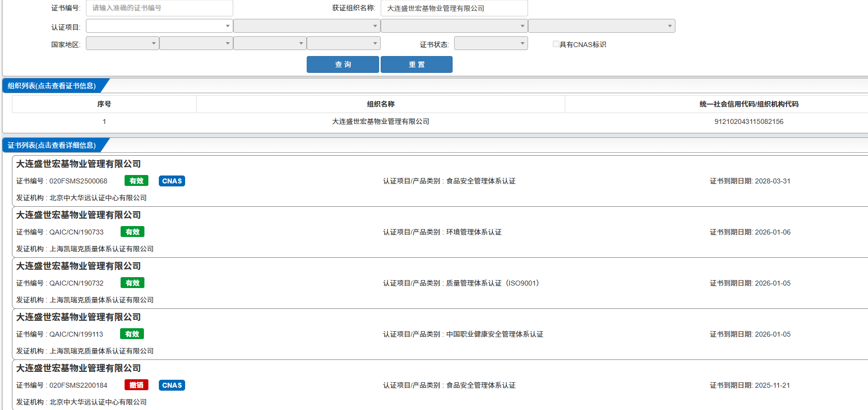Click the company title of certificate QAIC/CN/199113 card
This screenshot has height=410, width=868.
click(x=78, y=317)
